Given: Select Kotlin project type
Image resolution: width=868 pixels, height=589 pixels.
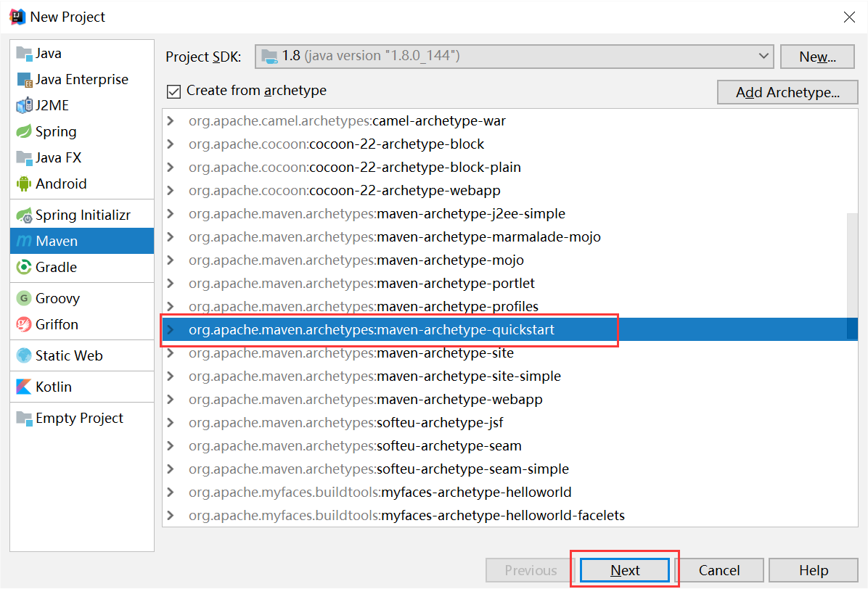Looking at the screenshot, I should [82, 387].
